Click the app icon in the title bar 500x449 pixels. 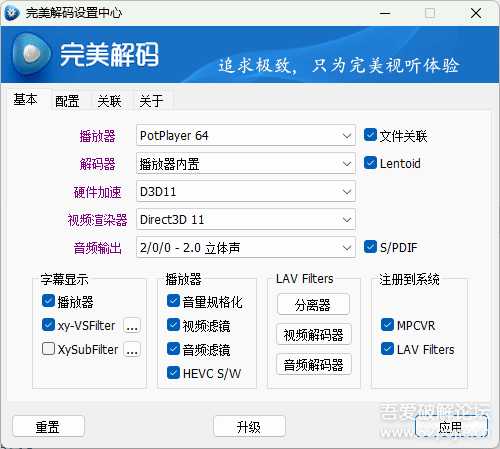pos(12,13)
